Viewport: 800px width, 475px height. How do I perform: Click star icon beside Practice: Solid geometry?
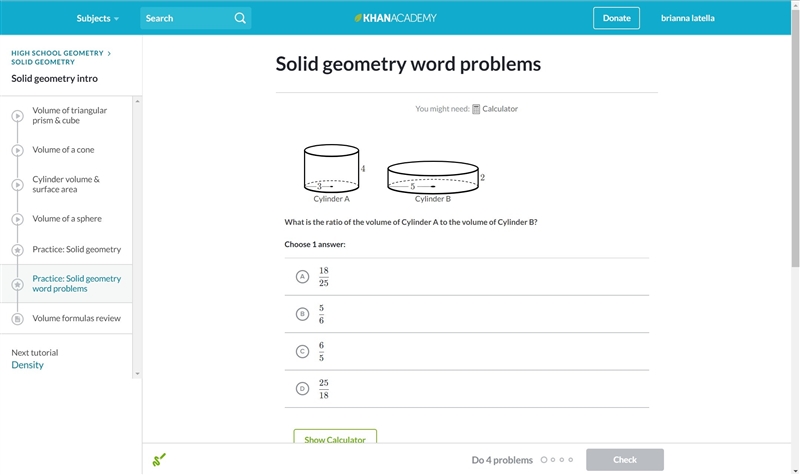[x=17, y=250]
